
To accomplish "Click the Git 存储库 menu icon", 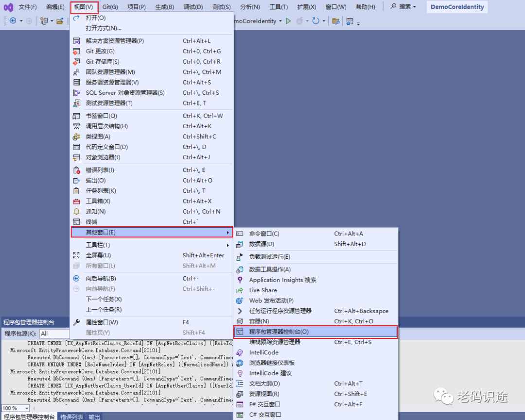I will [76, 62].
